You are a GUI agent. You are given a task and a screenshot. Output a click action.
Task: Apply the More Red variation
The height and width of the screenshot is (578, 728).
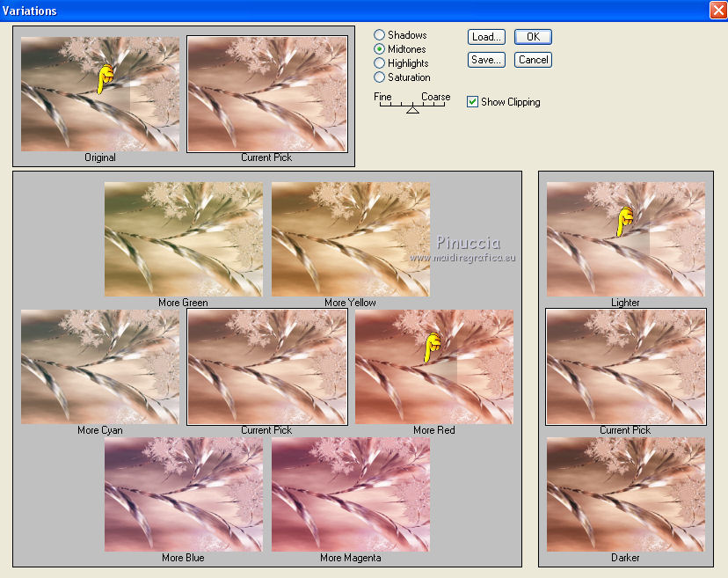click(x=434, y=367)
